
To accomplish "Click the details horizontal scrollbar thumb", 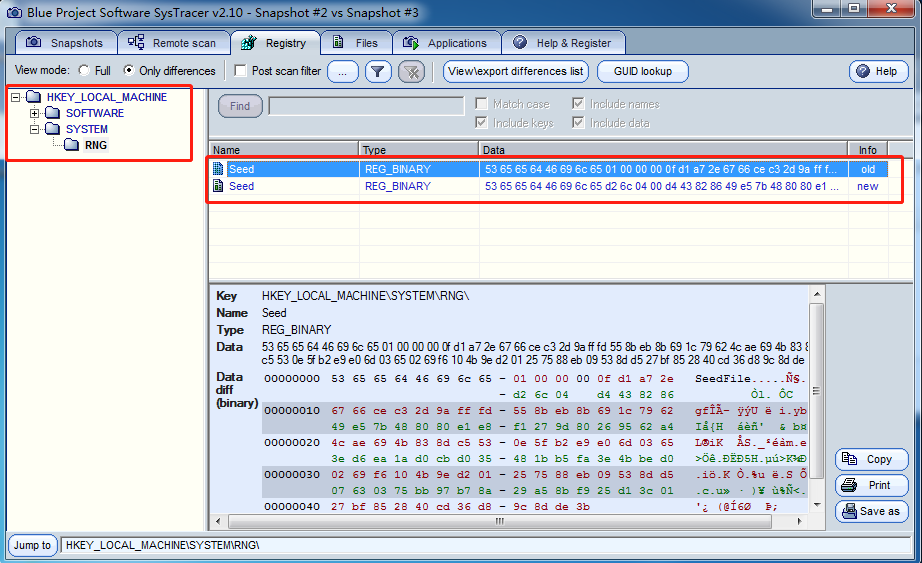I will tap(500, 521).
